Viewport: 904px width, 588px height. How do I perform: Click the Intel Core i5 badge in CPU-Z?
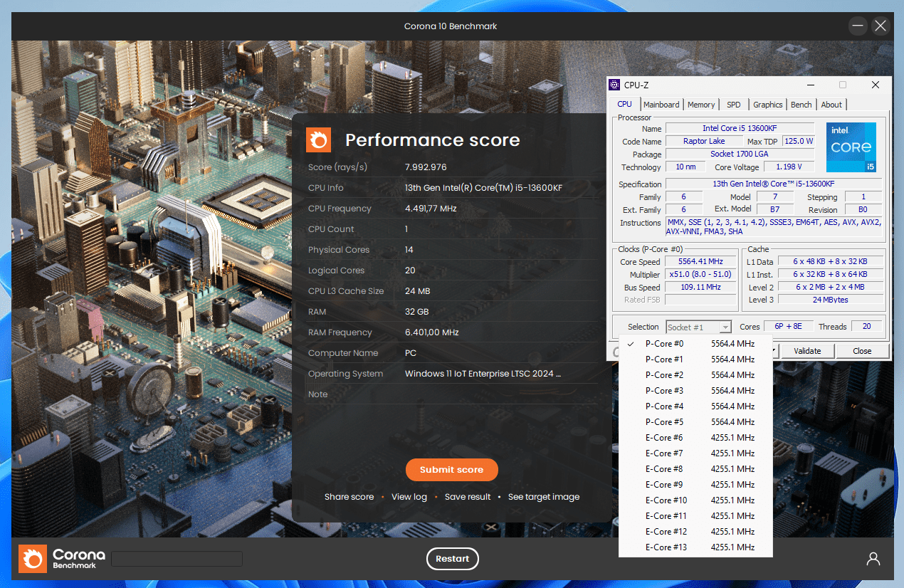pyautogui.click(x=851, y=147)
